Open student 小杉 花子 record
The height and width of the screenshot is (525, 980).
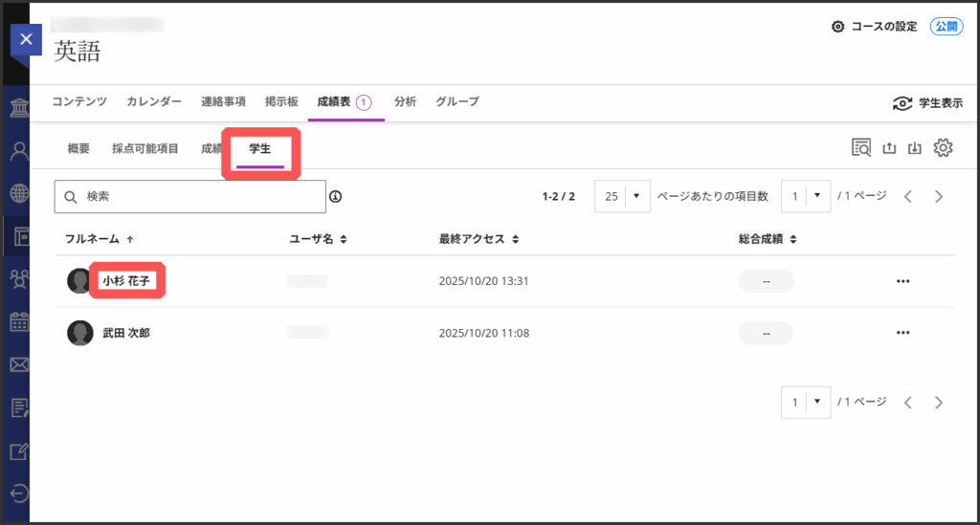click(x=125, y=281)
